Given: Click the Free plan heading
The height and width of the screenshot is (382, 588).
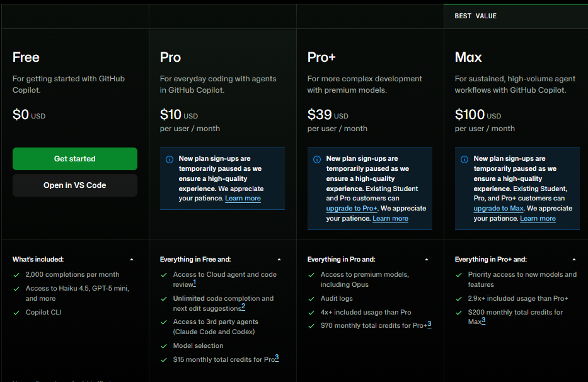Looking at the screenshot, I should coord(26,57).
